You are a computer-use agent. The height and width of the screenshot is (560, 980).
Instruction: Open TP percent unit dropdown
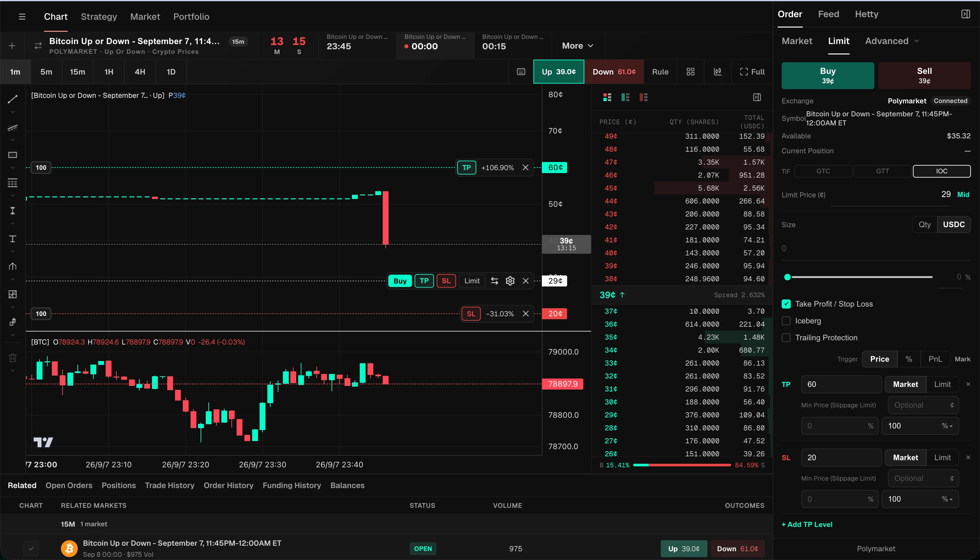[947, 426]
